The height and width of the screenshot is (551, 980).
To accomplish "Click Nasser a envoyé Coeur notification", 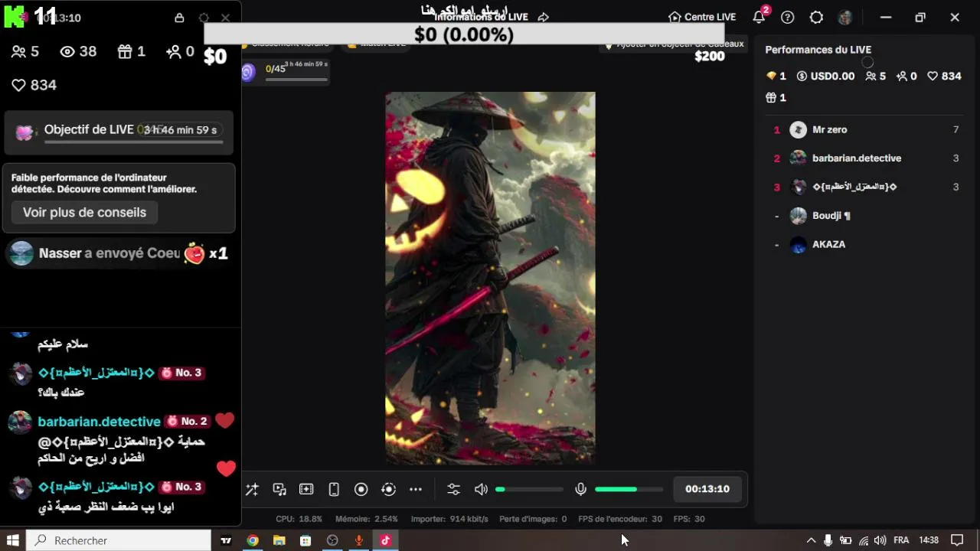I will (x=119, y=253).
